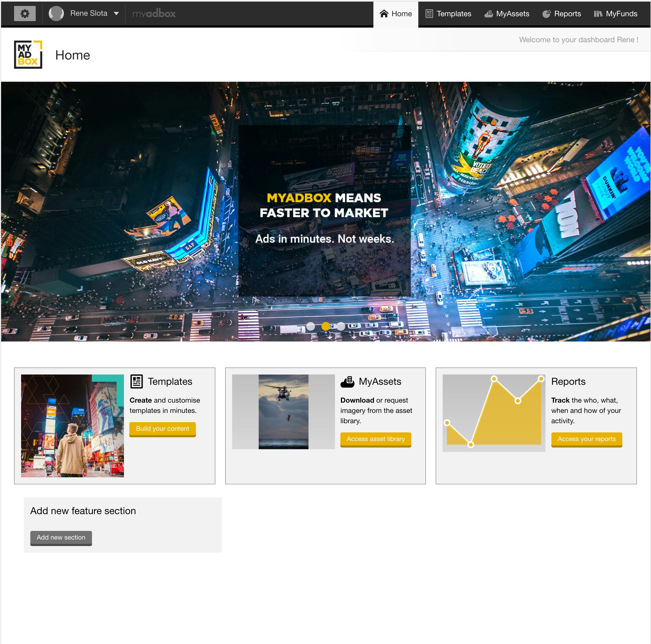Click the Add new section button
The width and height of the screenshot is (651, 644).
[61, 538]
